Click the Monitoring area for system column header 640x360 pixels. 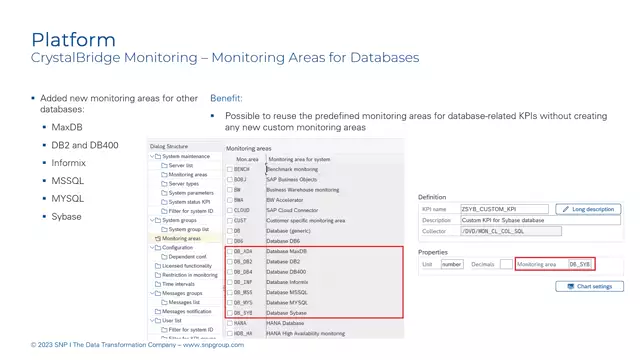(x=299, y=159)
